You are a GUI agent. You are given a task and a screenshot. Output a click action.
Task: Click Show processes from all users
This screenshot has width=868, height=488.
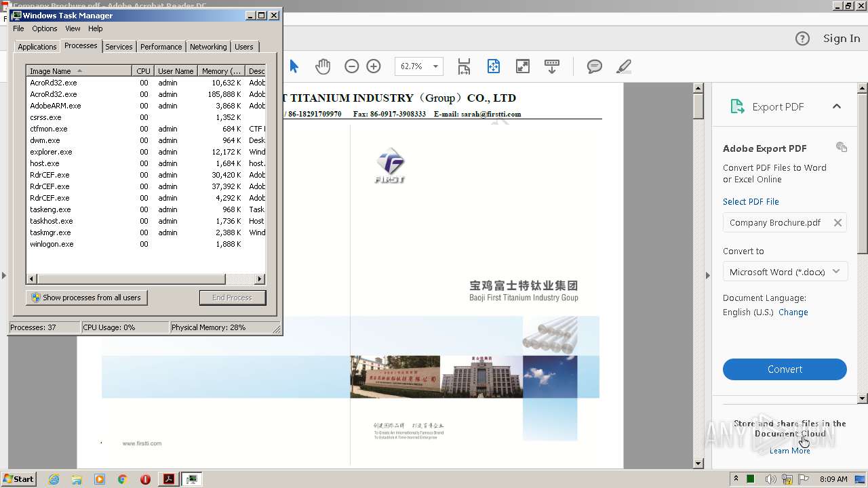(x=86, y=298)
